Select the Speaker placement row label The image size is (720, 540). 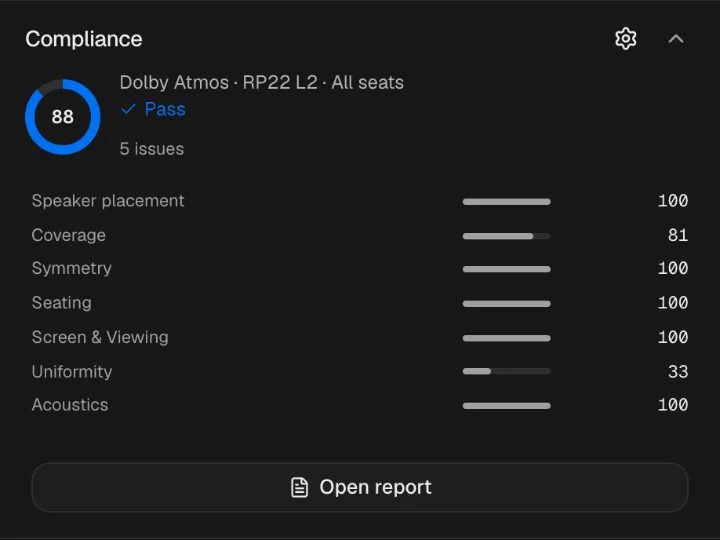coord(108,201)
